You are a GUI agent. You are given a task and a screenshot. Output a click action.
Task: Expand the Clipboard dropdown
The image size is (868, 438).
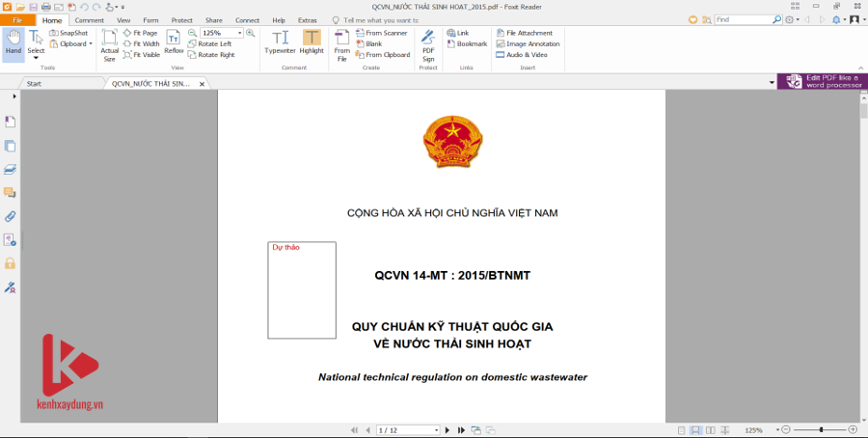tap(91, 44)
